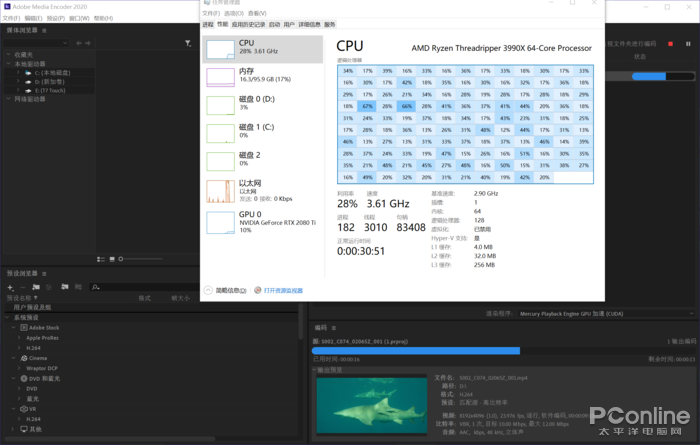The image size is (700, 445).
Task: Collapse the 网络驱动器 tree node
Action: 8,99
